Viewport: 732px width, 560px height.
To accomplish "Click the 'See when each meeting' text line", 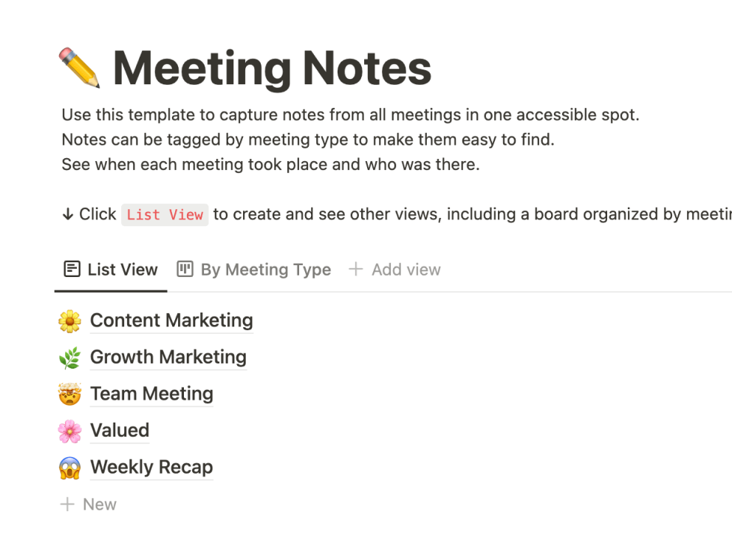I will (x=270, y=164).
